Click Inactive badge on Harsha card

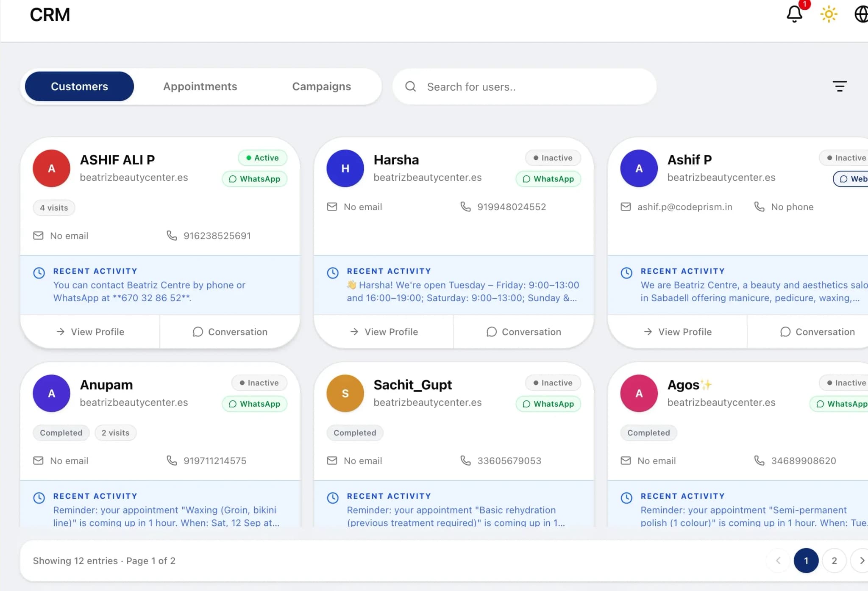[x=553, y=158]
